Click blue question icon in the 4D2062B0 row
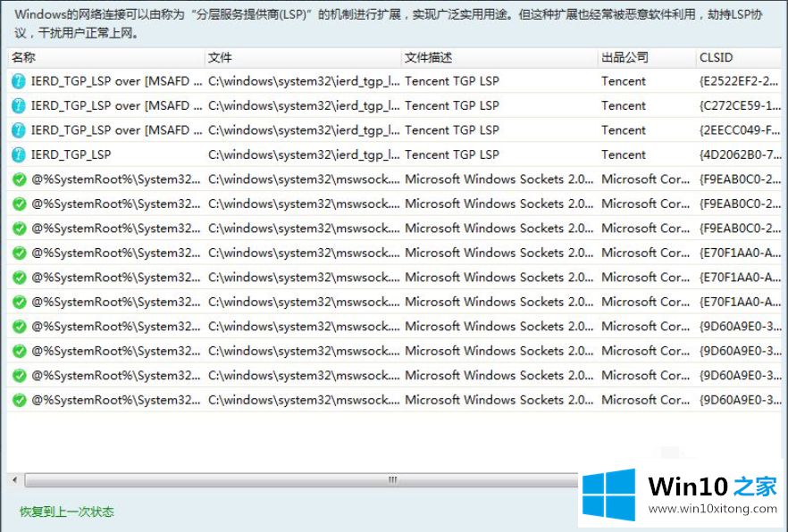Viewport: 788px width, 532px height. 19,154
